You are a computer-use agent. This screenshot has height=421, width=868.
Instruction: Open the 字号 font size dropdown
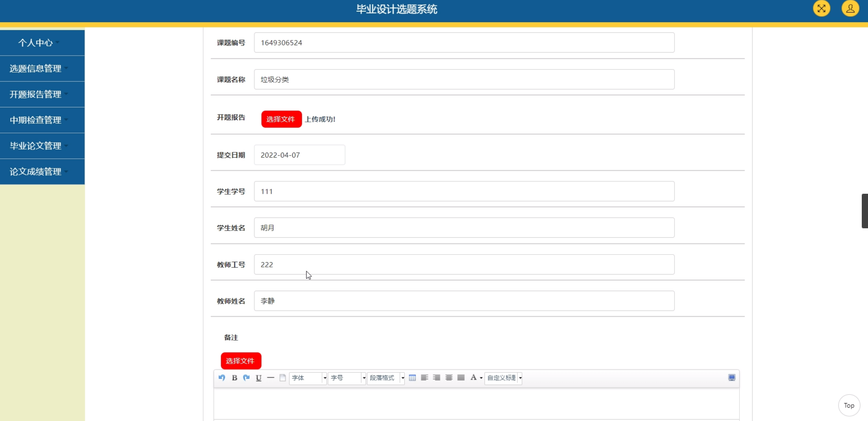[347, 378]
